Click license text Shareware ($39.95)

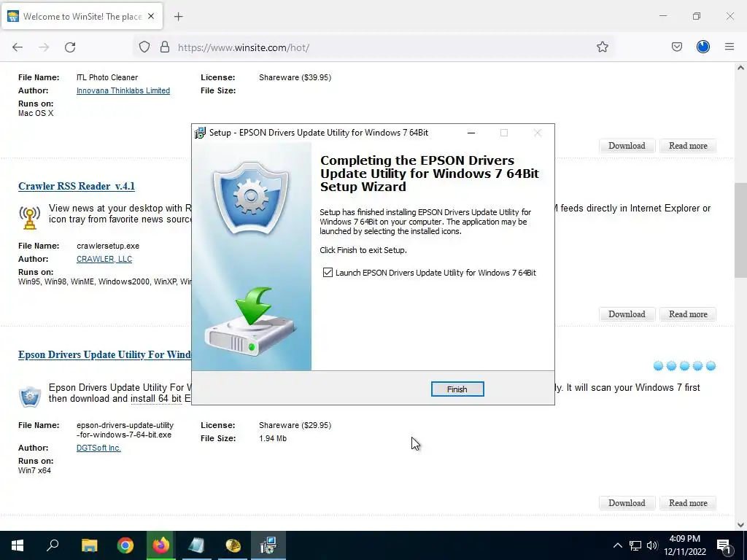coord(295,77)
